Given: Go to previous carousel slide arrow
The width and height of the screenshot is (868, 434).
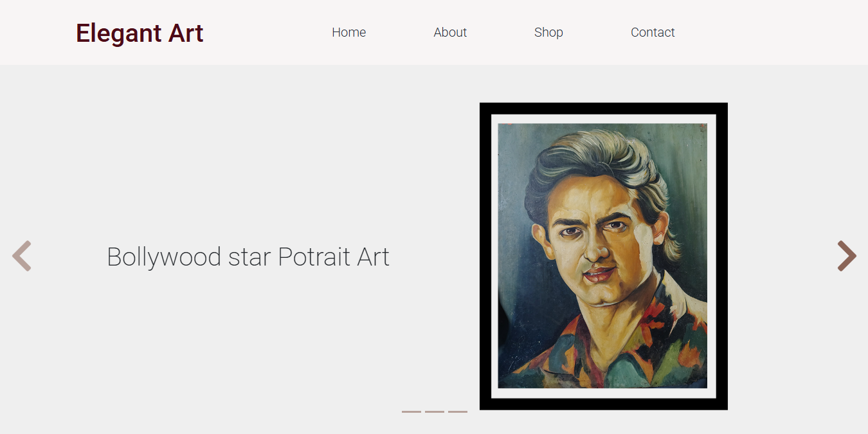Looking at the screenshot, I should click(x=22, y=256).
